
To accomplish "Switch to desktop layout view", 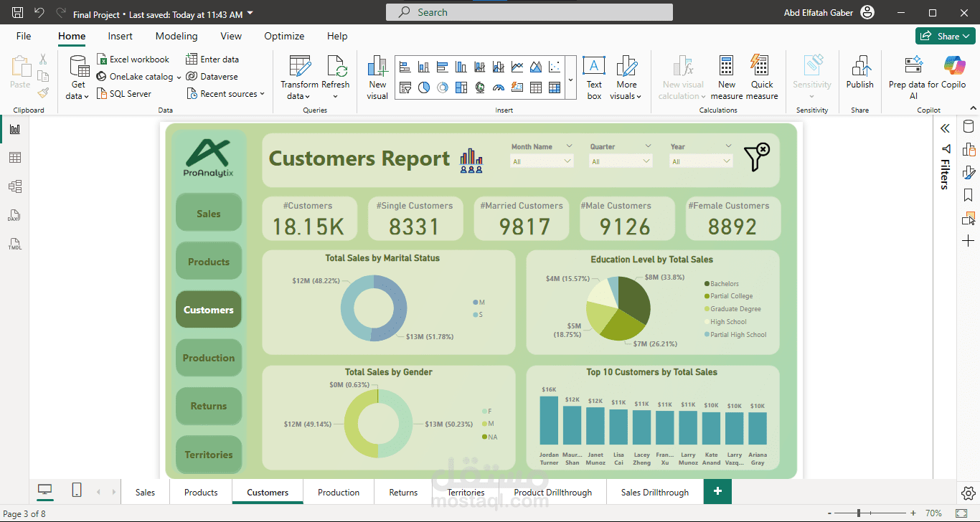I will pyautogui.click(x=45, y=490).
